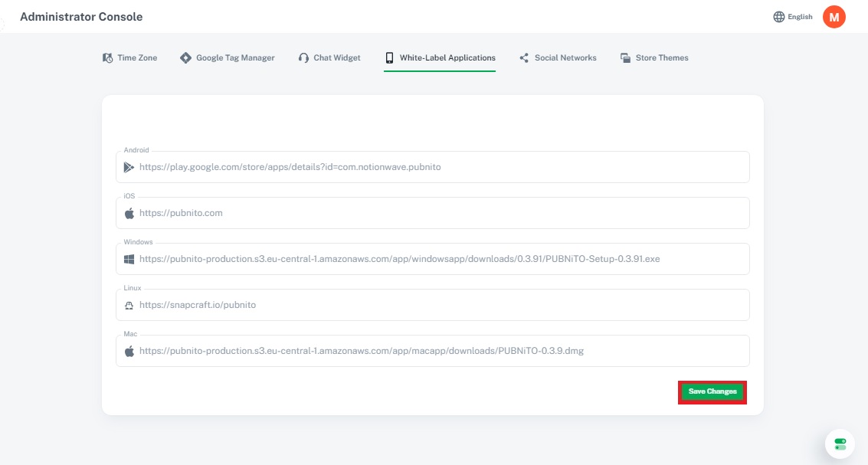Toggle the green switch widget at bottom right

(x=840, y=444)
